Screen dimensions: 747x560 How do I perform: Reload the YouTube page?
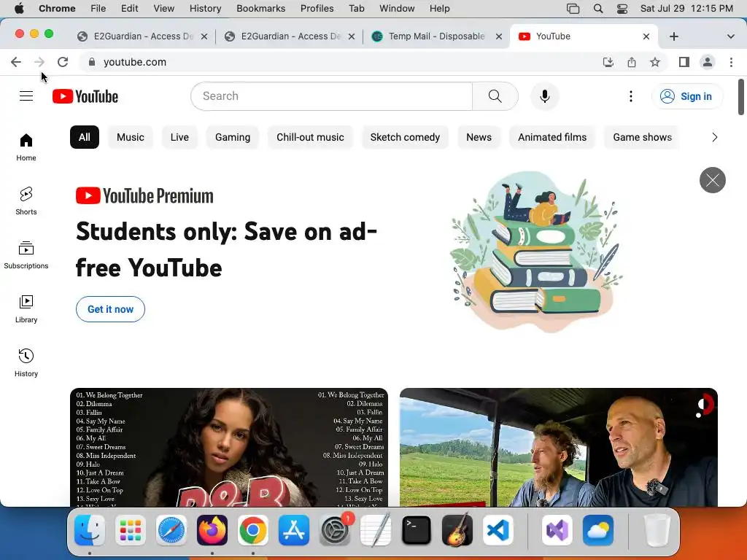click(x=63, y=62)
